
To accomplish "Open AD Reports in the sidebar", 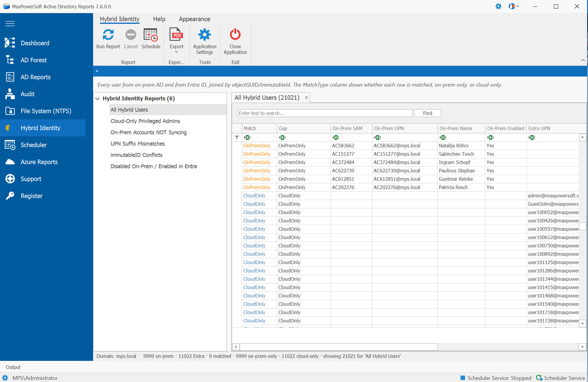I will pos(43,77).
